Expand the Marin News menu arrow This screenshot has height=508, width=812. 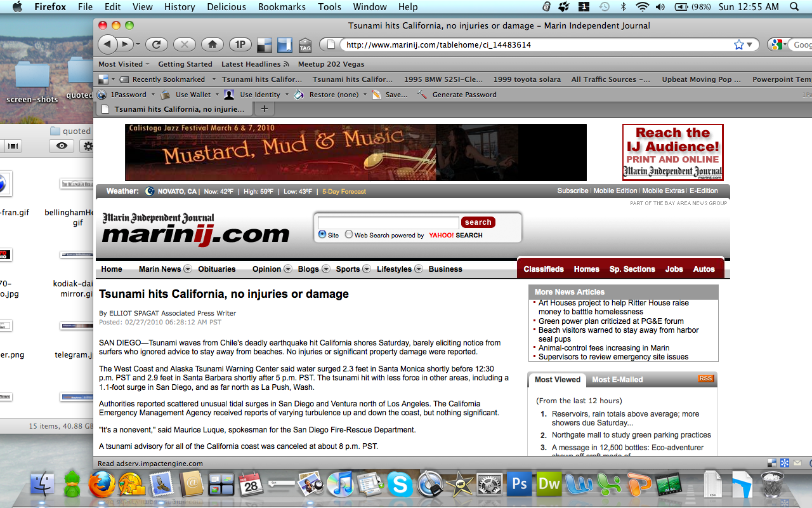pos(188,269)
